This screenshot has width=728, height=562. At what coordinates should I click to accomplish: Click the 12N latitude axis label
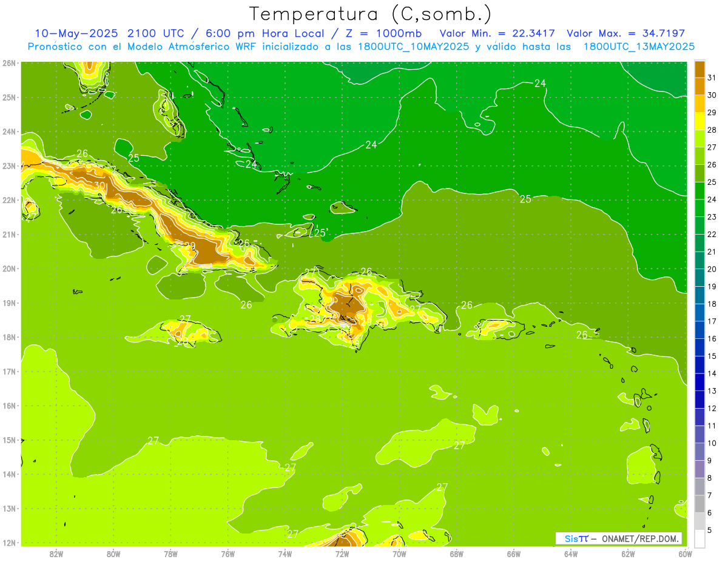point(9,543)
